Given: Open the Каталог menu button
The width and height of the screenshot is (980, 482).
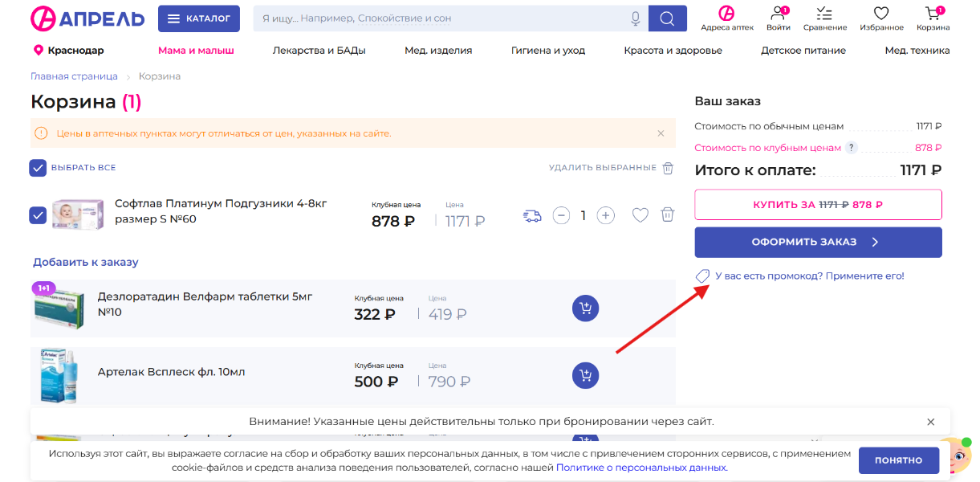Looking at the screenshot, I should [199, 18].
